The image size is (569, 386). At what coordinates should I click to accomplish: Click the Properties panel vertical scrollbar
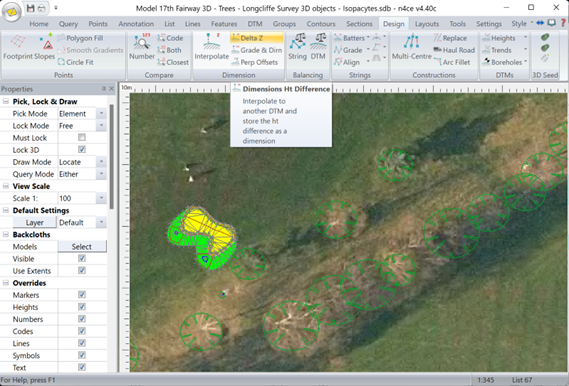pos(112,157)
